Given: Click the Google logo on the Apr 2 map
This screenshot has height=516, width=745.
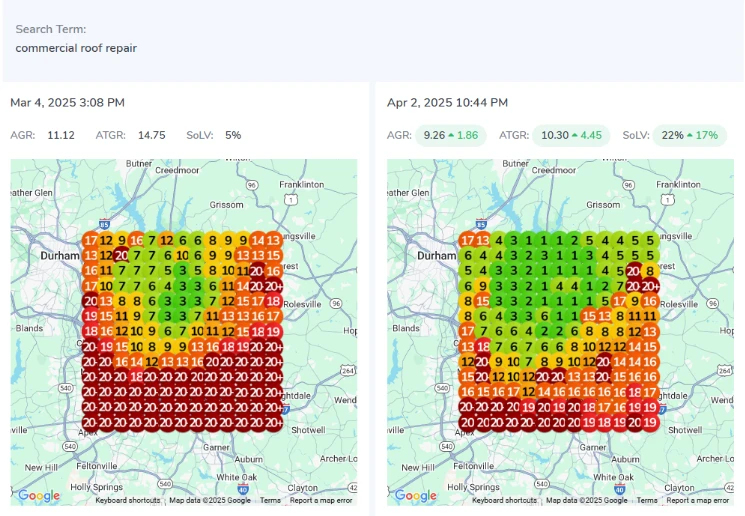Looking at the screenshot, I should (x=416, y=496).
